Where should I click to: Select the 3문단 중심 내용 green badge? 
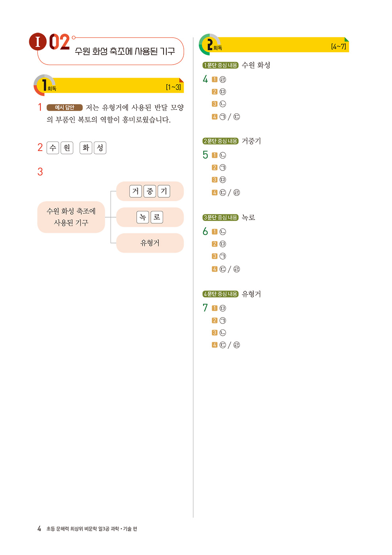(x=221, y=218)
